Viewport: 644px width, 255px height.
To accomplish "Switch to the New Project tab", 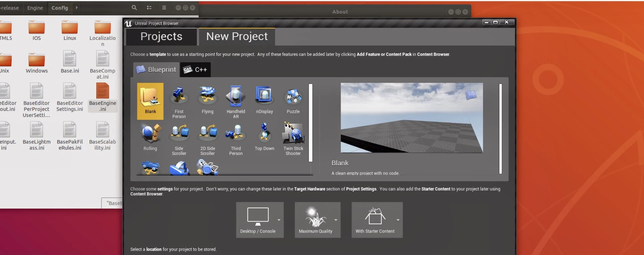I will point(237,36).
